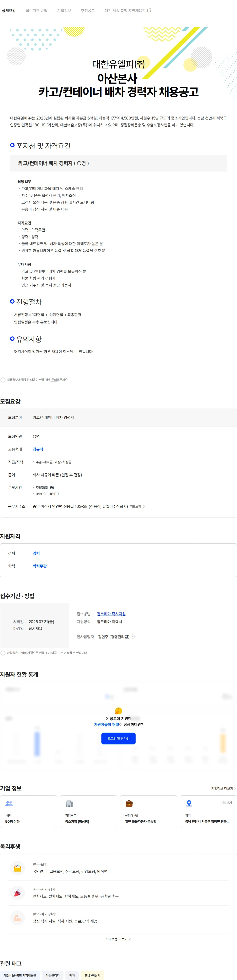Open the 기업정보 tab
The height and width of the screenshot is (980, 237).
tap(64, 11)
